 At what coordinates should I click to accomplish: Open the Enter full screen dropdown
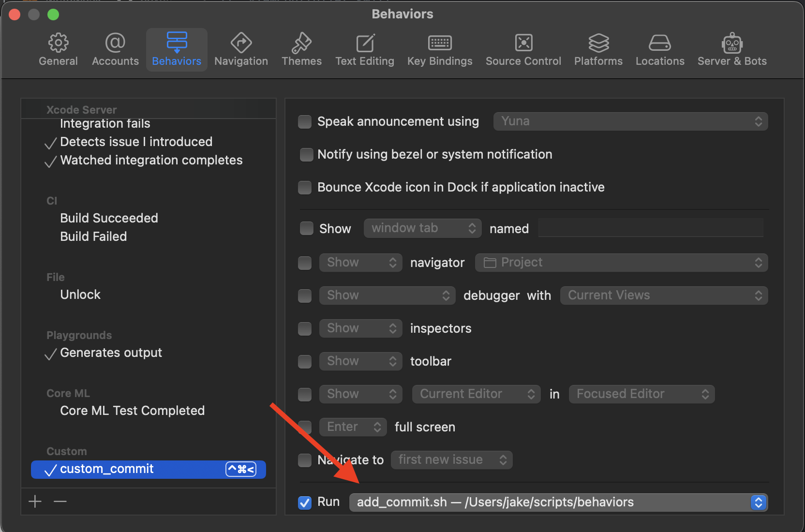353,427
